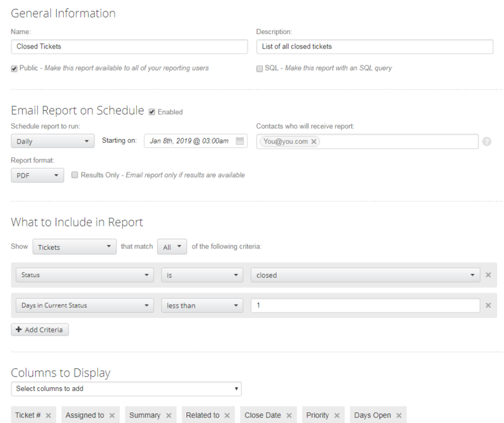Remove the Status criteria row
Viewport: 504px width, 423px height.
coord(488,274)
